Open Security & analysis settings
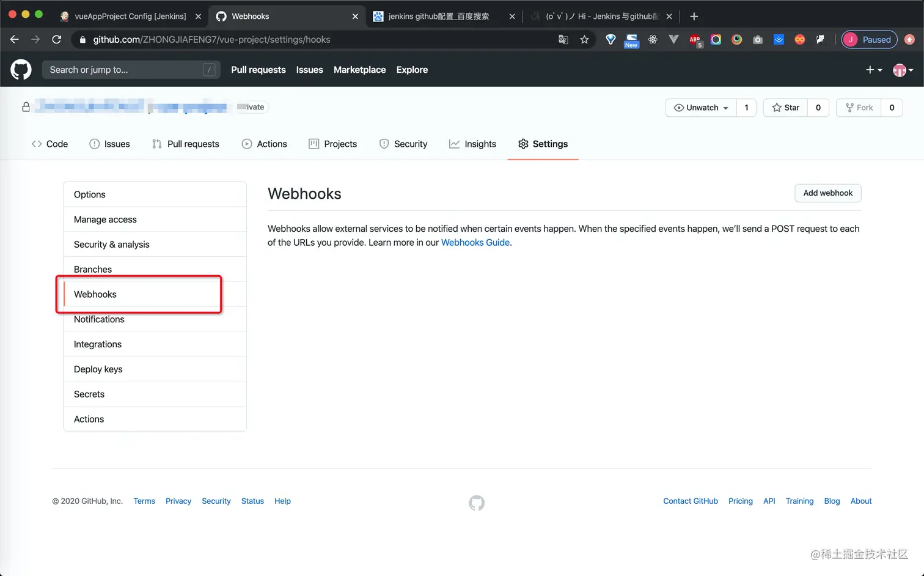The image size is (924, 576). tap(155, 245)
